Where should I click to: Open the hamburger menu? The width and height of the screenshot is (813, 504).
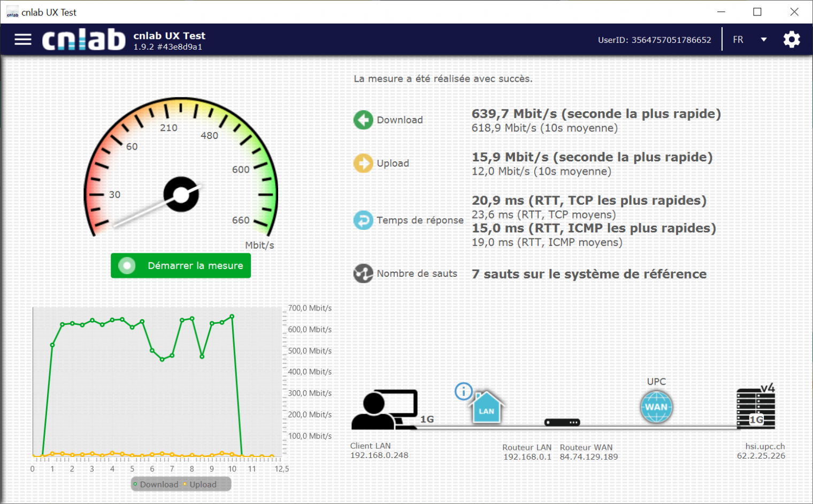tap(23, 40)
